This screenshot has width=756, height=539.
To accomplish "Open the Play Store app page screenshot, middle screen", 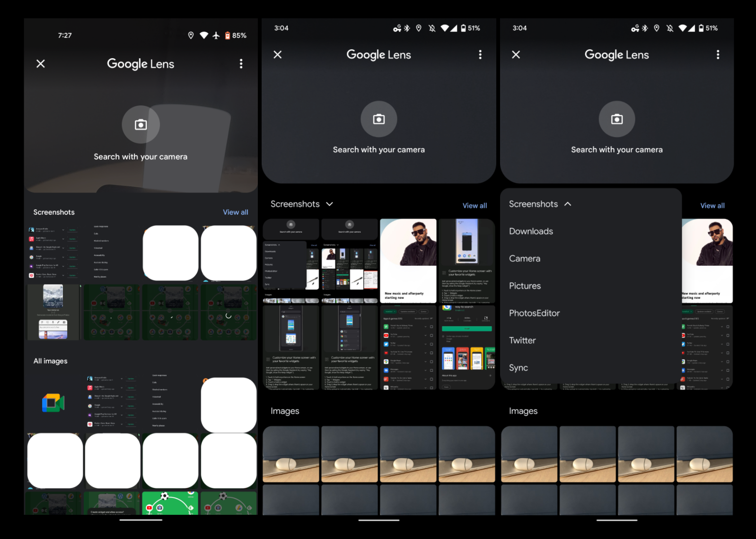I will pyautogui.click(x=467, y=347).
